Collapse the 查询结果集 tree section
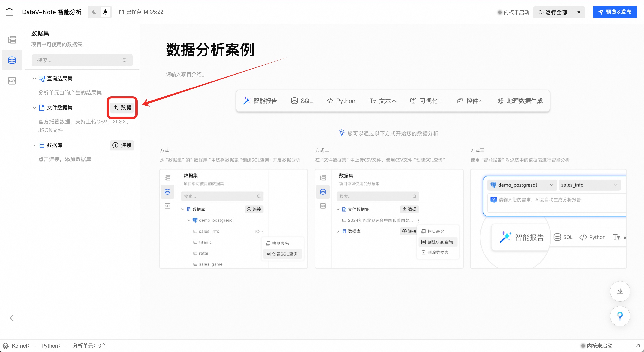 [35, 78]
